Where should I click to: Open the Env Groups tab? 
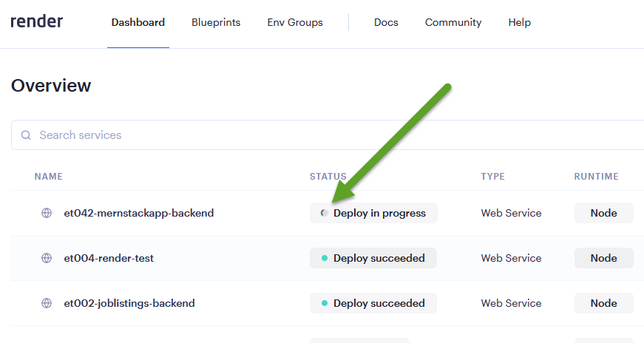click(x=295, y=22)
